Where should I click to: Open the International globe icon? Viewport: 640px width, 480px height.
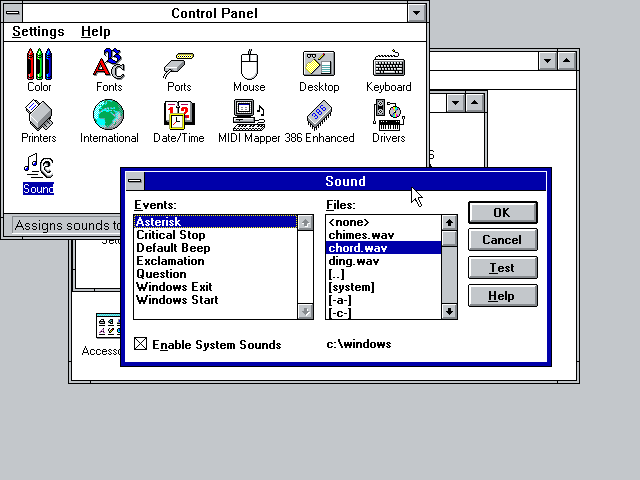coord(109,121)
